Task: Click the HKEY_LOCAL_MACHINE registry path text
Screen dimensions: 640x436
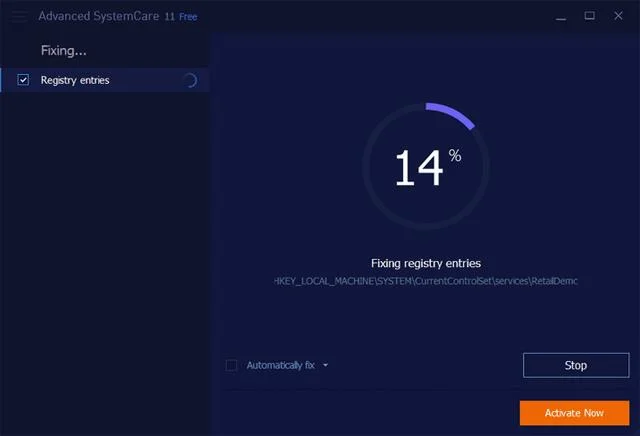Action: [x=426, y=281]
